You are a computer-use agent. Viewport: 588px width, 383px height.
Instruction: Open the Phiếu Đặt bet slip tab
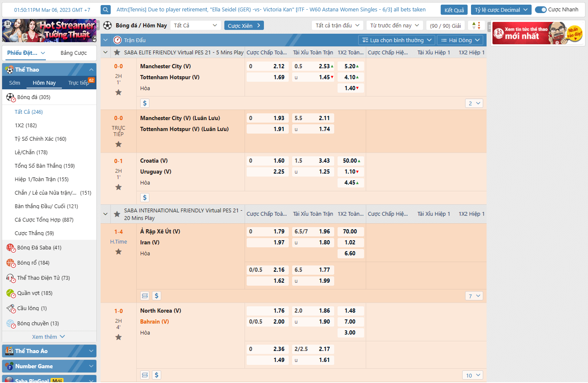[x=26, y=53]
